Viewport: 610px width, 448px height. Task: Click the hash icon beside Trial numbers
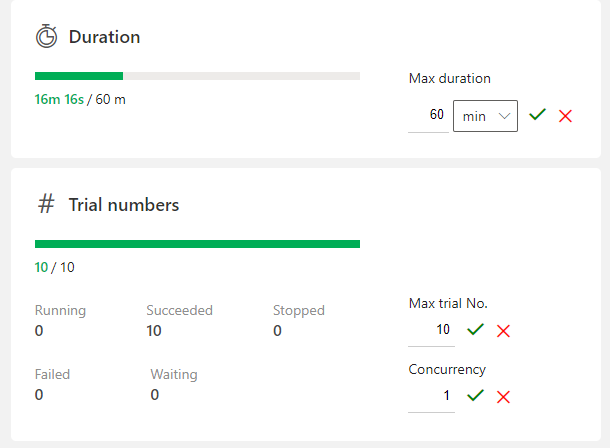46,205
